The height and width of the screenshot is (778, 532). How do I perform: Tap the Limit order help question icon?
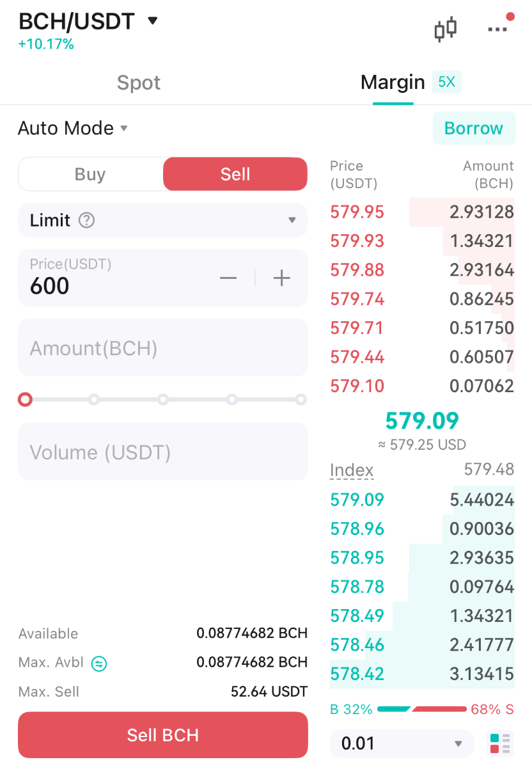click(86, 221)
